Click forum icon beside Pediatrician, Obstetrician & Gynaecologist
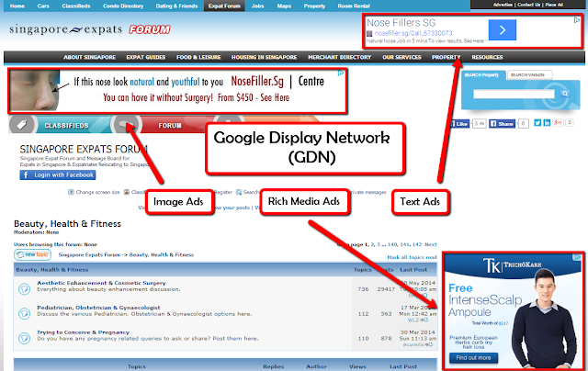This screenshot has width=588, height=371. 25,314
